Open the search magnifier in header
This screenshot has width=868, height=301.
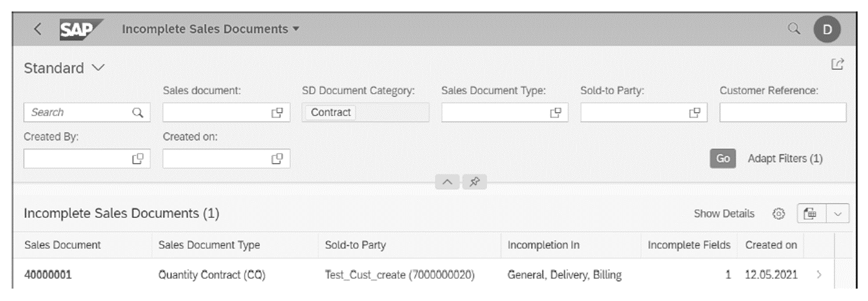pos(794,28)
